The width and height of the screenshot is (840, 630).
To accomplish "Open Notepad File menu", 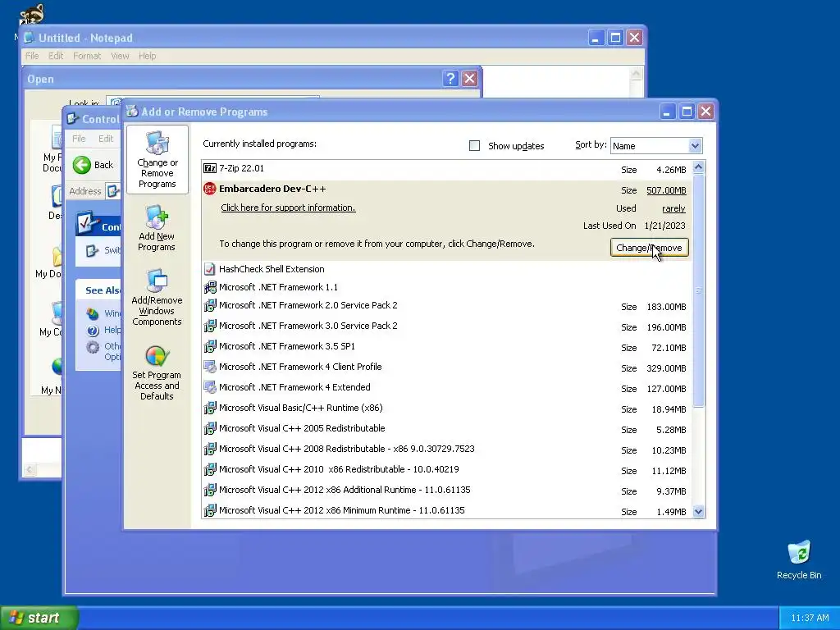I will (x=32, y=56).
